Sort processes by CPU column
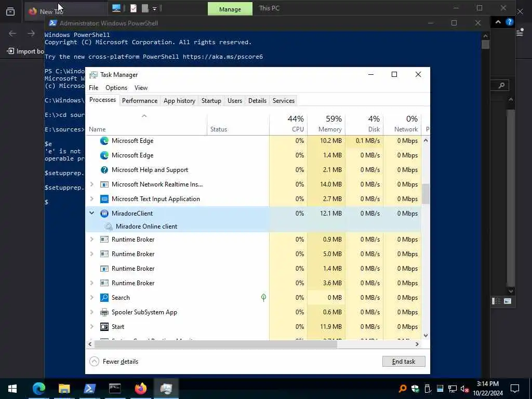The width and height of the screenshot is (532, 399). point(288,124)
